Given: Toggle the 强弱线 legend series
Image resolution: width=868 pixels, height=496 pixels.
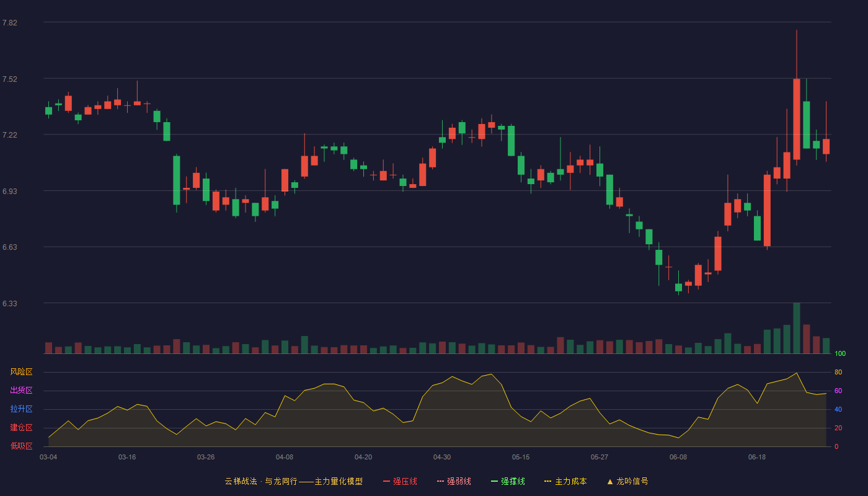Looking at the screenshot, I should click(x=454, y=481).
